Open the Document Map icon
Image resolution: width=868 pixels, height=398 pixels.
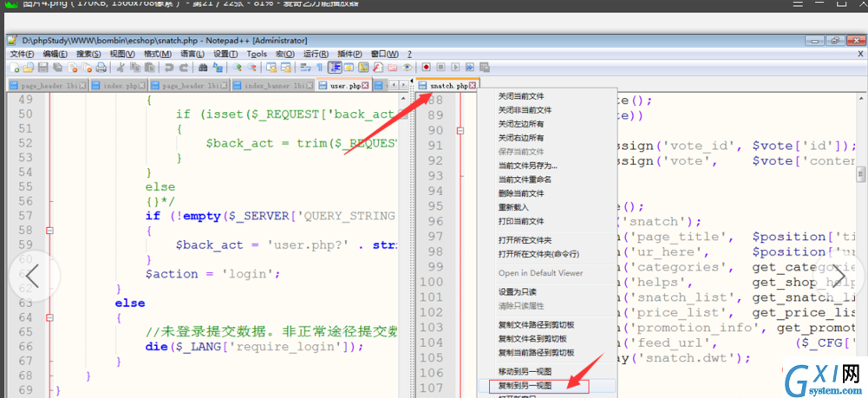click(363, 68)
